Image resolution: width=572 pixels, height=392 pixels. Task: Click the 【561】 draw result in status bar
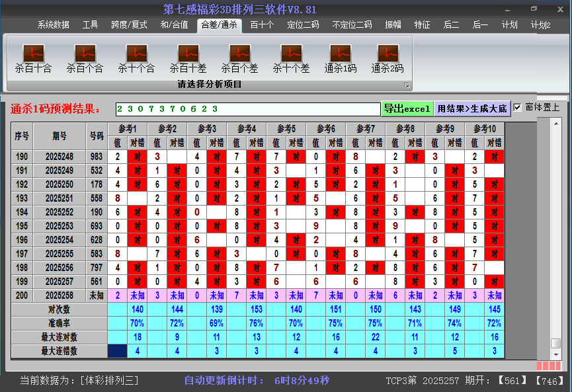pos(512,381)
